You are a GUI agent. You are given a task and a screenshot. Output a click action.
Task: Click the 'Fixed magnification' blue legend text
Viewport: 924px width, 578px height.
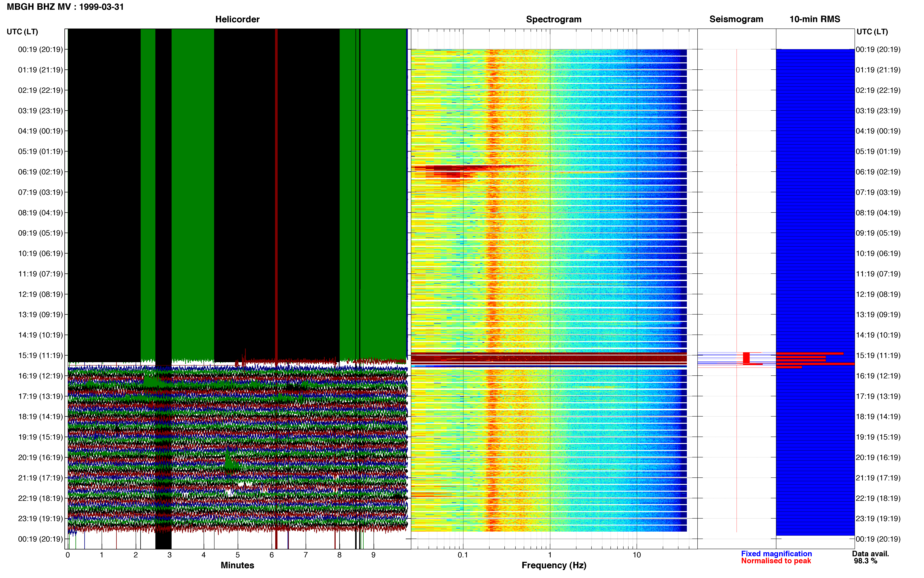tap(776, 554)
